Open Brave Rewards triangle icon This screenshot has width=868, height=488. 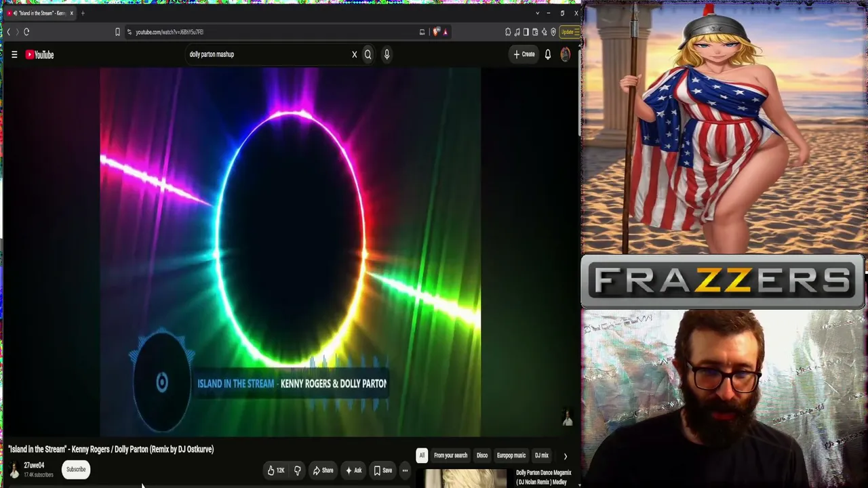446,32
